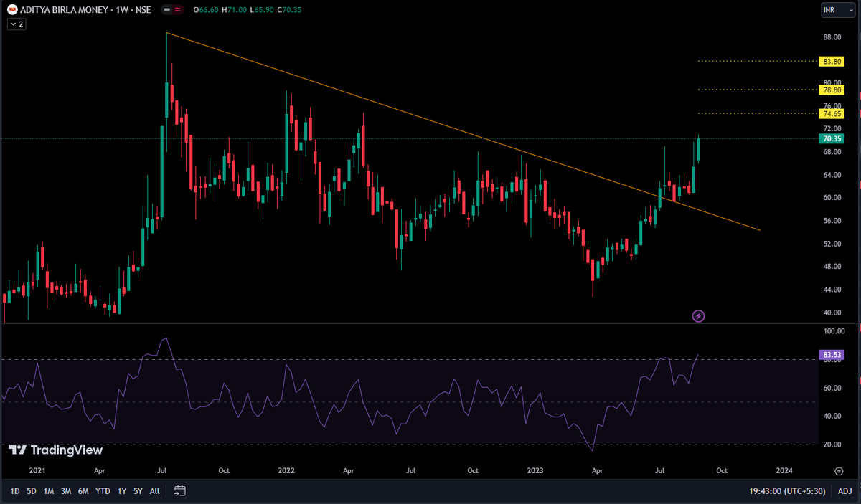Select the 1Y date range
This screenshot has width=861, height=504.
coord(122,491)
